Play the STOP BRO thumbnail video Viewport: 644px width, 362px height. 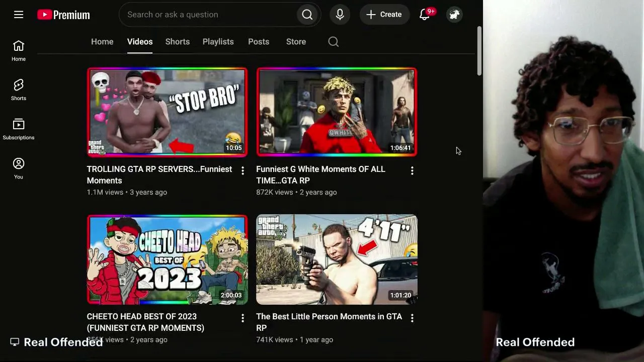(167, 112)
